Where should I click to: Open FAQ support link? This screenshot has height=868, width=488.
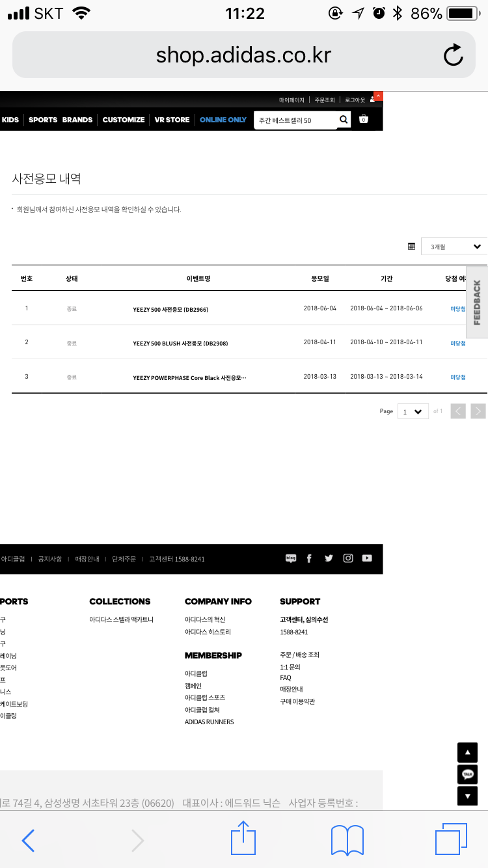click(286, 678)
